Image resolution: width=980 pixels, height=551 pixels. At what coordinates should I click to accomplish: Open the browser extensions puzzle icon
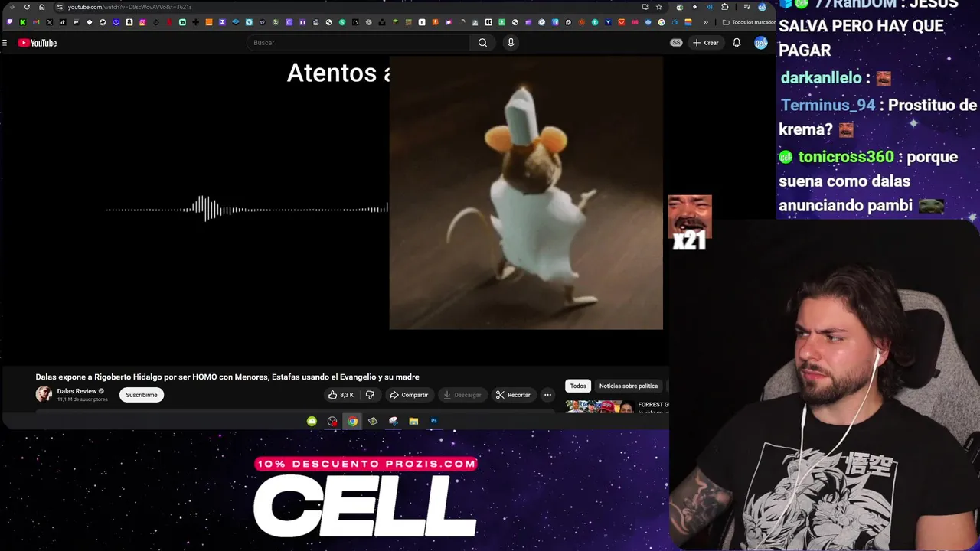[725, 7]
